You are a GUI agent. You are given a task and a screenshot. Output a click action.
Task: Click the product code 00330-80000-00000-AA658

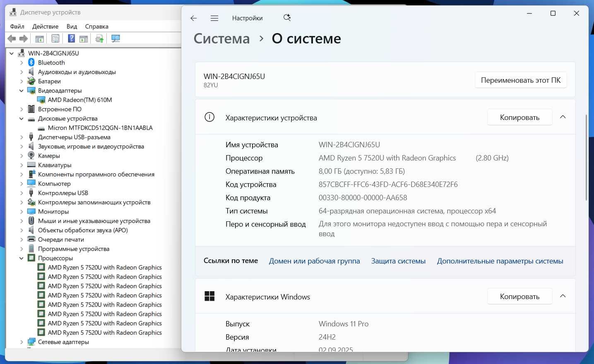[363, 198]
